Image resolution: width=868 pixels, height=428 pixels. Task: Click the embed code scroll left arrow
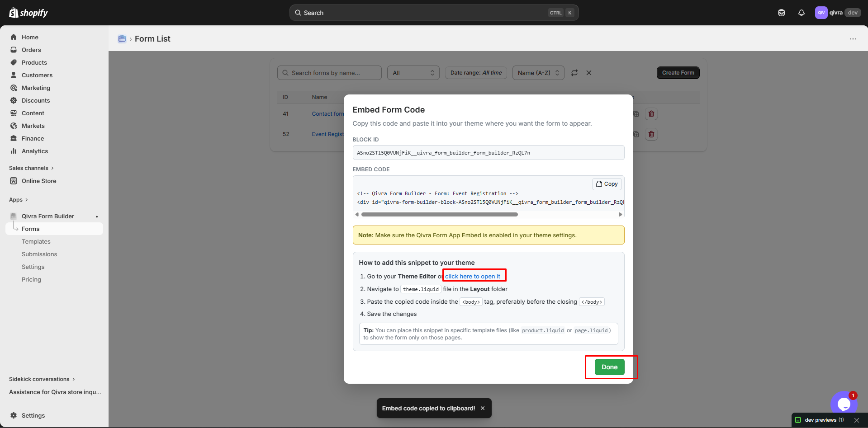357,215
